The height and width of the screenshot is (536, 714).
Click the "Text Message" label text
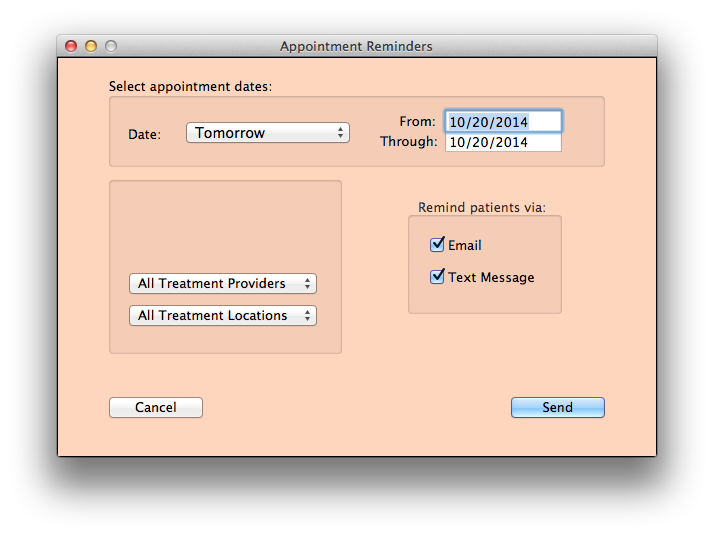491,278
